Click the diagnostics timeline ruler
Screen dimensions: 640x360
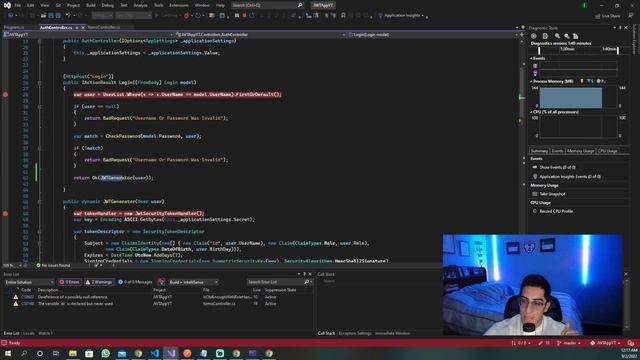pyautogui.click(x=579, y=50)
